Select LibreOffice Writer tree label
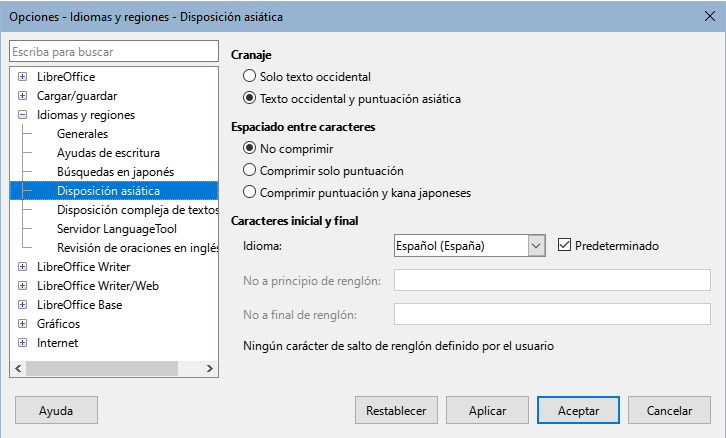 pos(84,267)
